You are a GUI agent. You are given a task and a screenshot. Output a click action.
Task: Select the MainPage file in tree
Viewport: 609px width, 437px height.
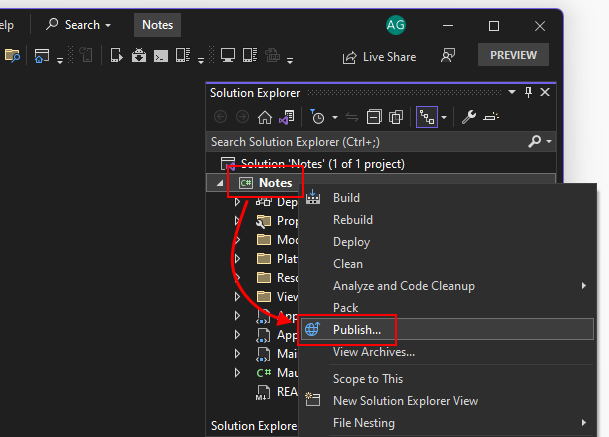point(277,354)
